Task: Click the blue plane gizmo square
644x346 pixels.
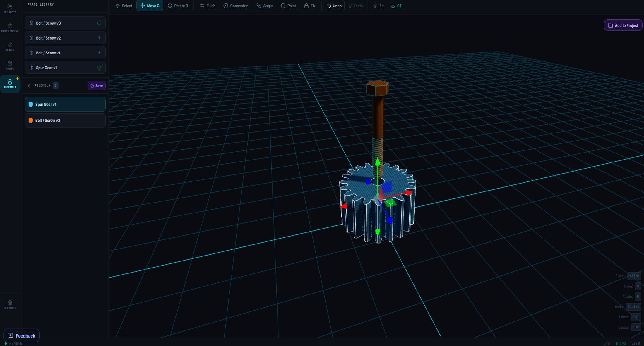Action: (387, 187)
